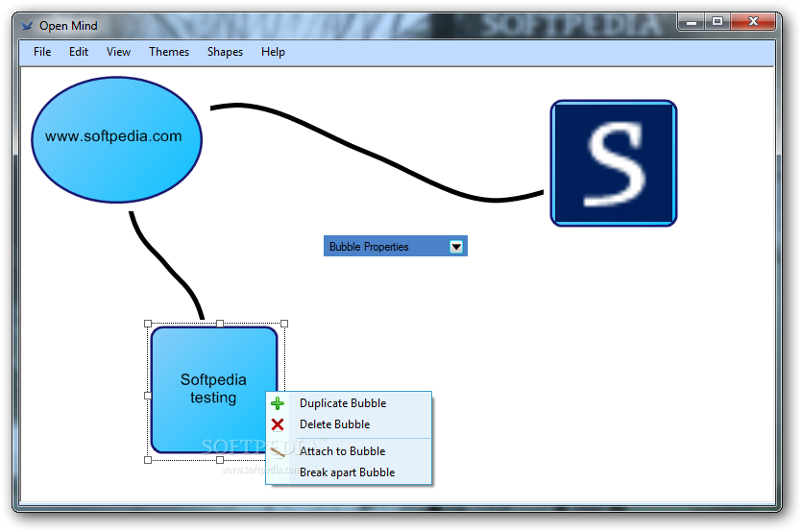Click the bottom-left resize handle of selected bubble
Image resolution: width=802 pixels, height=532 pixels.
click(148, 460)
